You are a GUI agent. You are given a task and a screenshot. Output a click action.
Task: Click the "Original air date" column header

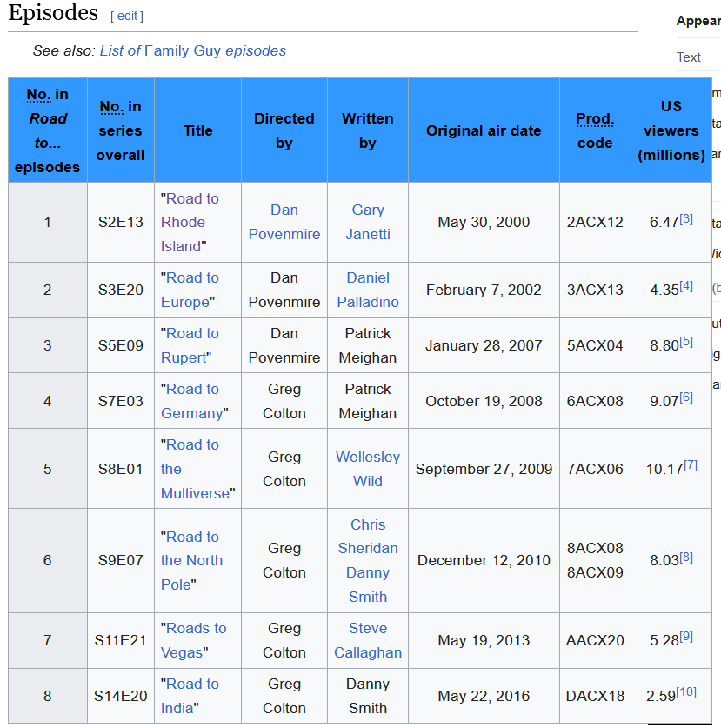(x=484, y=130)
